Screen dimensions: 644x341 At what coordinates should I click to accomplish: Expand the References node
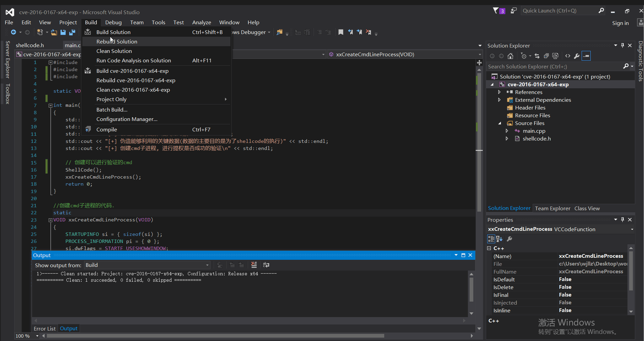[x=500, y=92]
